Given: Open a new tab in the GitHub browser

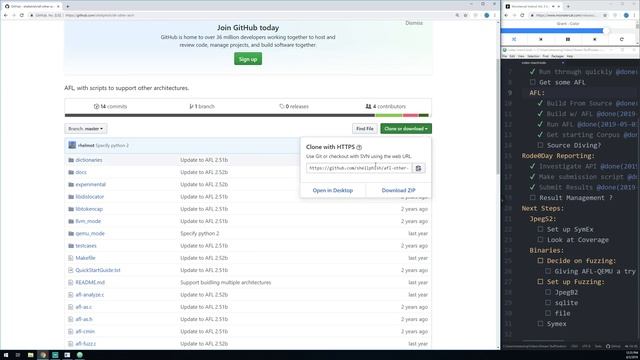Looking at the screenshot, I should click(x=68, y=6).
